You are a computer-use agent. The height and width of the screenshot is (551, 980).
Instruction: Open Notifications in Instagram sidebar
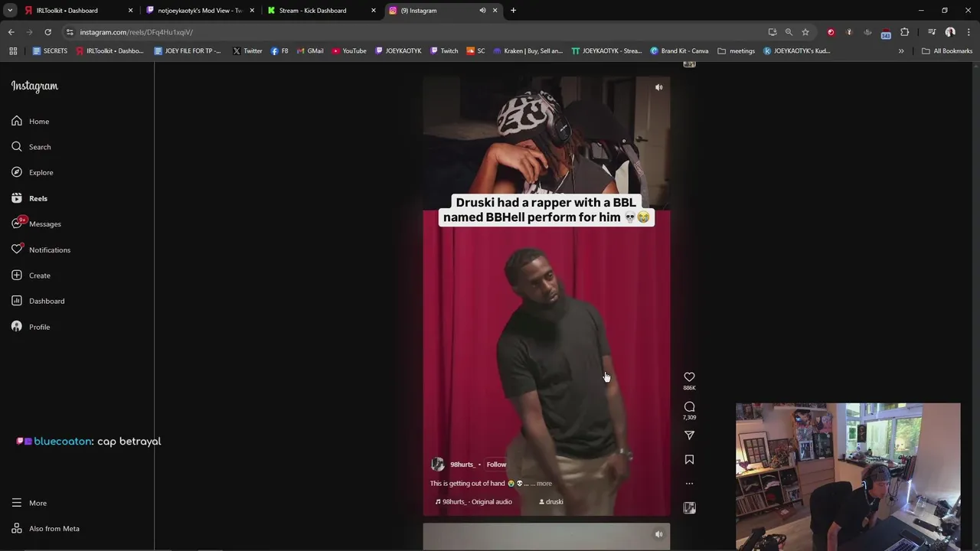(41, 249)
